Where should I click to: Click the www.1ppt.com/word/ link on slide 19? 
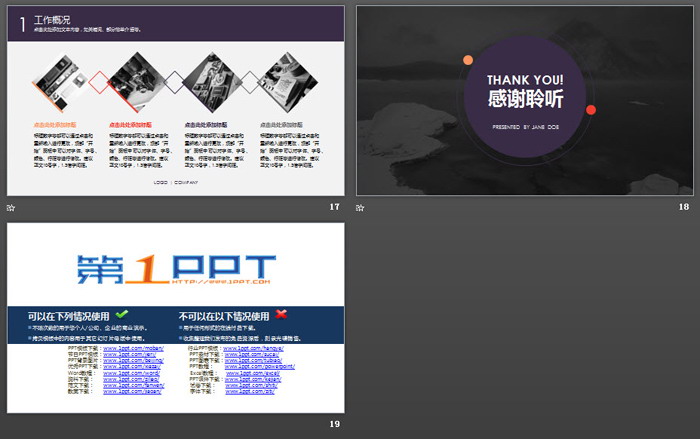(x=131, y=373)
